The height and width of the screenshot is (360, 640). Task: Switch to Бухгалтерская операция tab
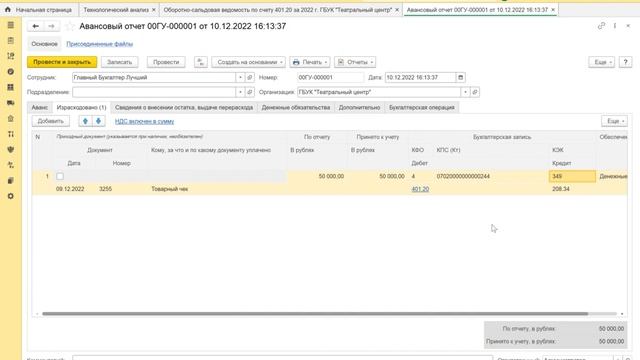[x=422, y=107]
